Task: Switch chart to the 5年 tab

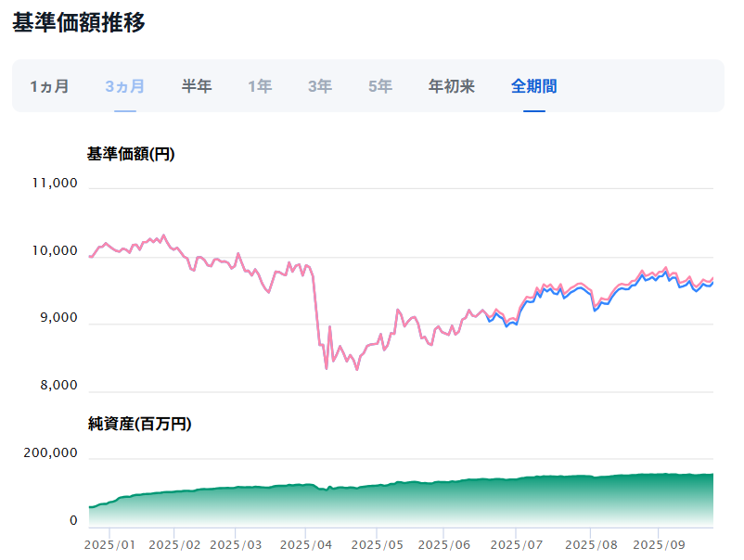Action: click(380, 86)
